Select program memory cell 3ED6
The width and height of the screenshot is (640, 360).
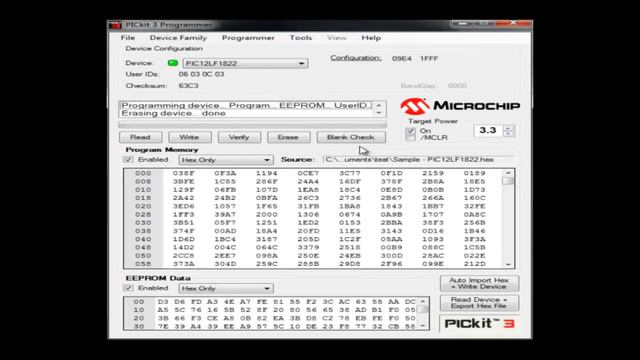tap(184, 206)
